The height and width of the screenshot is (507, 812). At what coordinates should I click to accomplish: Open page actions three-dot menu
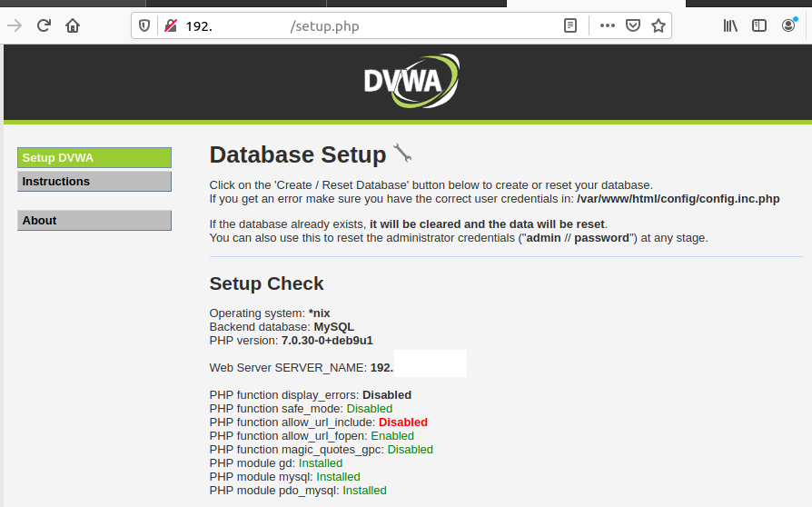click(x=608, y=25)
